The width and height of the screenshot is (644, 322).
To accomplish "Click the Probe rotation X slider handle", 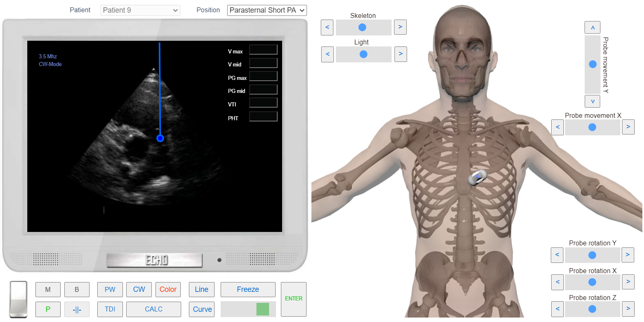I will 592,282.
